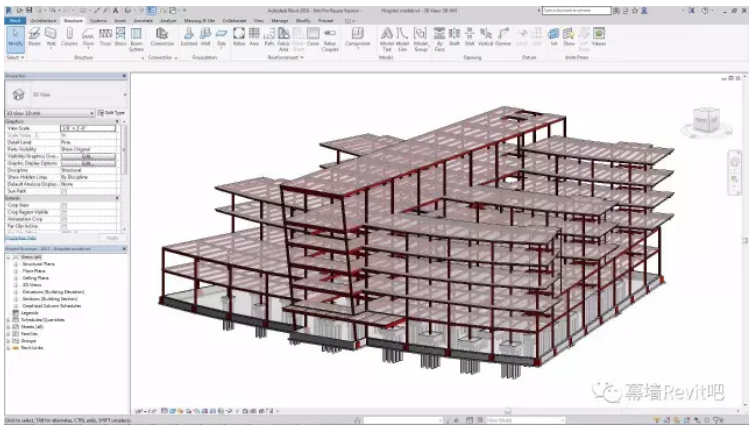
Task: Toggle the Far Clip Active checkbox
Action: pyautogui.click(x=64, y=226)
